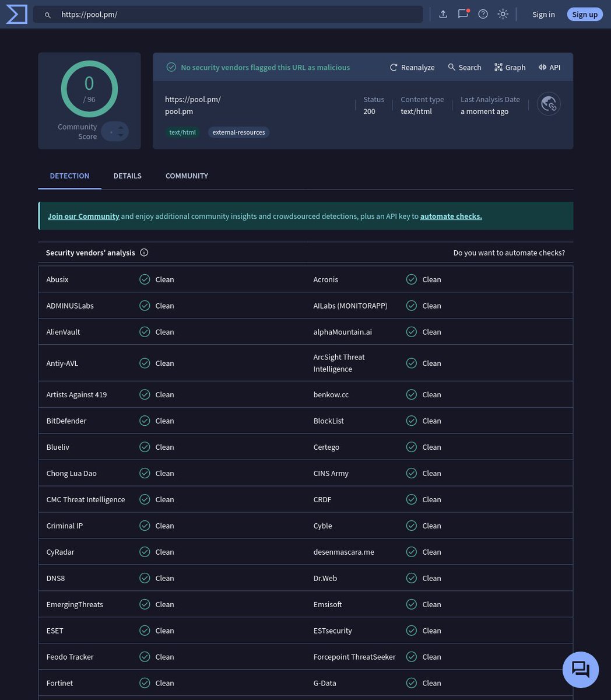Click the Antiy-AVL vendor name

[62, 363]
